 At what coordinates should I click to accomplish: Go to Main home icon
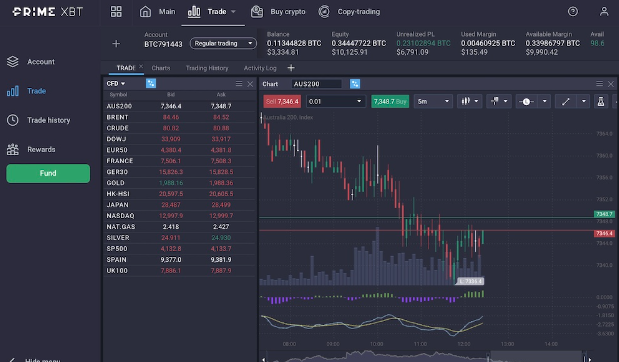[145, 11]
